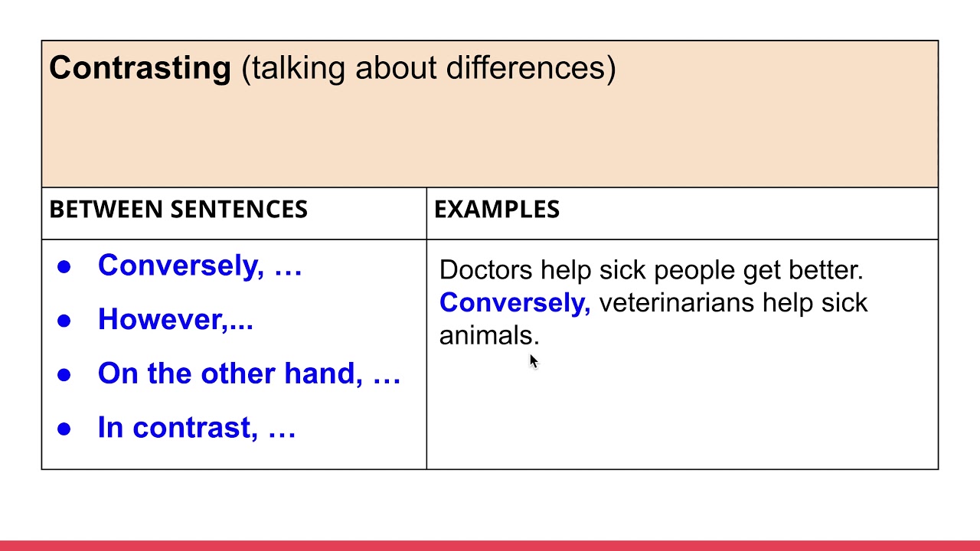Select the "In contrast, …" phrase

click(x=197, y=427)
